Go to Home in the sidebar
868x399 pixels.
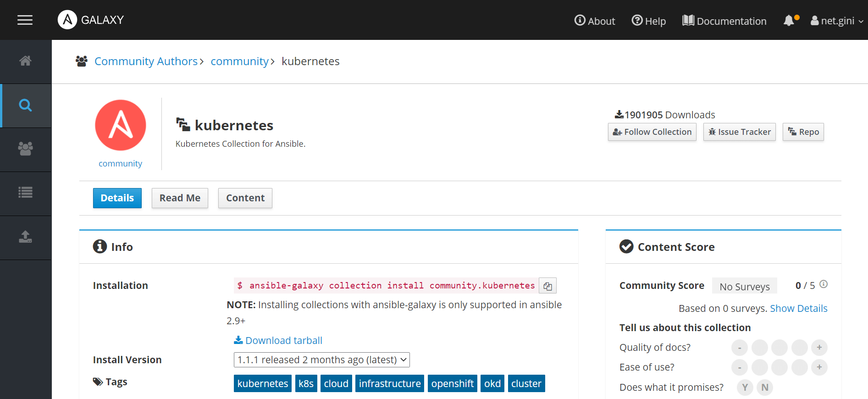(25, 61)
